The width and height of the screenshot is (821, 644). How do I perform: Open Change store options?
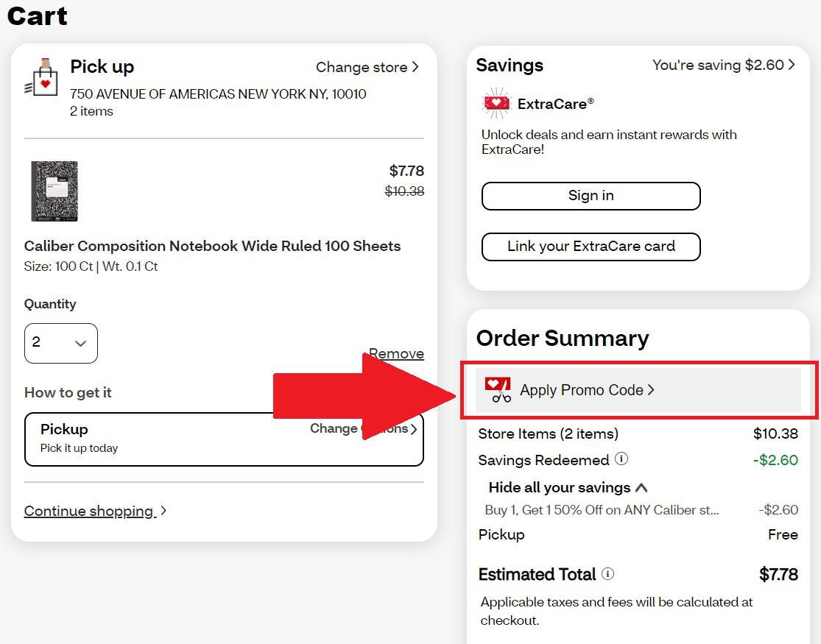point(367,67)
